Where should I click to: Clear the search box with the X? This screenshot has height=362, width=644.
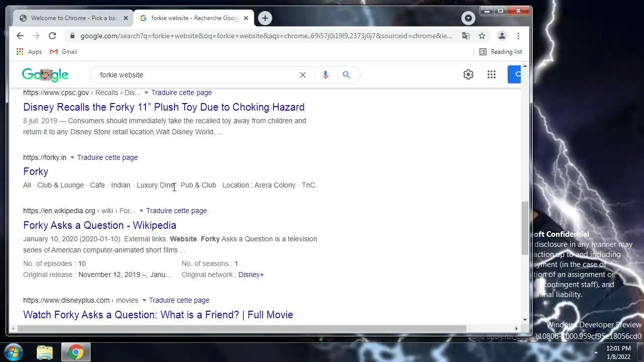pyautogui.click(x=303, y=75)
